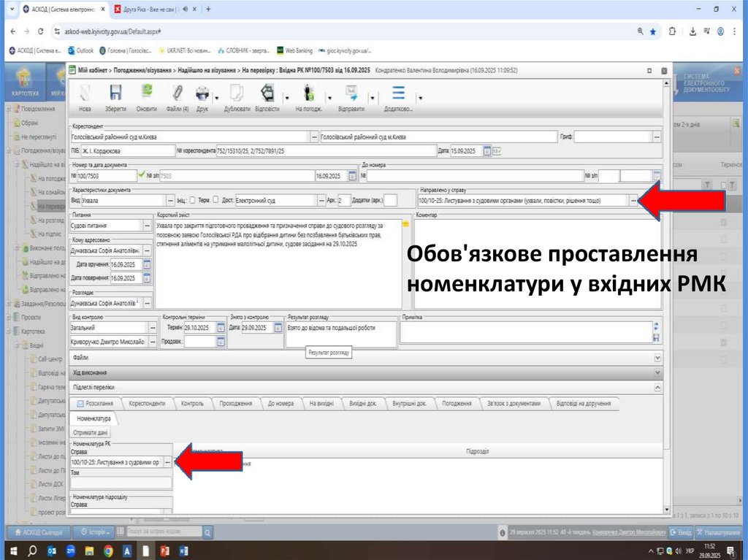Open Питання Судові питання selector button
Viewport: 748px width, 560px height.
coord(148,226)
